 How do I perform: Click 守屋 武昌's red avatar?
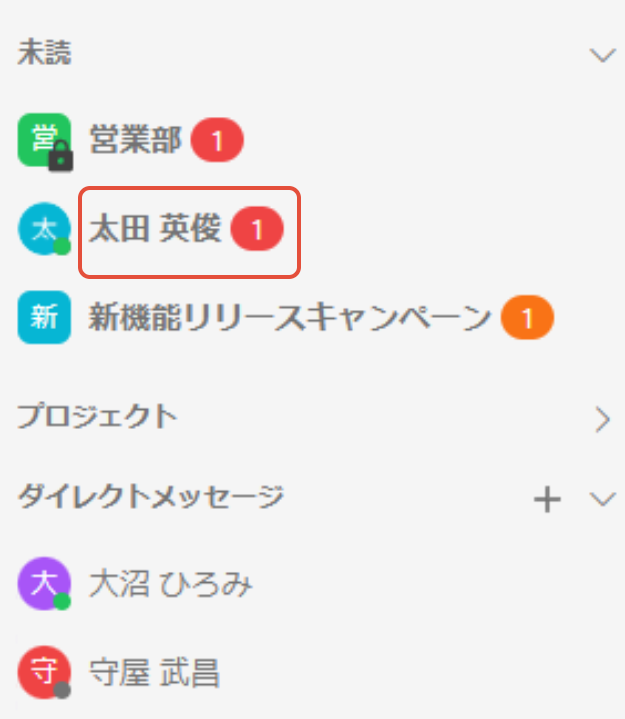[44, 672]
